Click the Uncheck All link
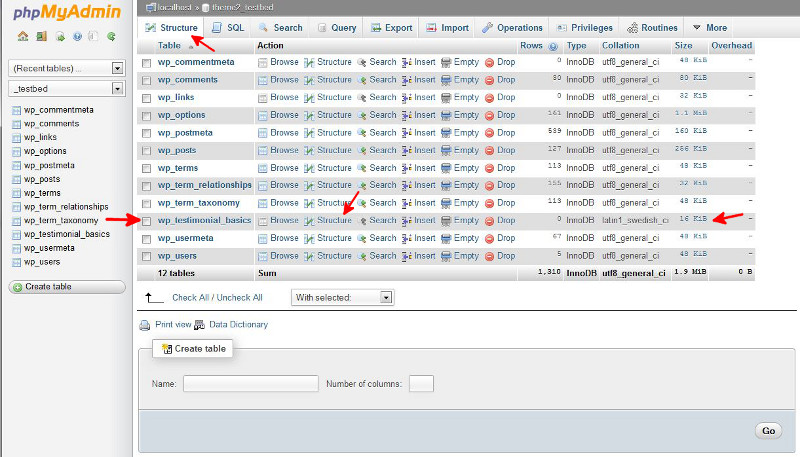This screenshot has height=457, width=800. pos(239,298)
